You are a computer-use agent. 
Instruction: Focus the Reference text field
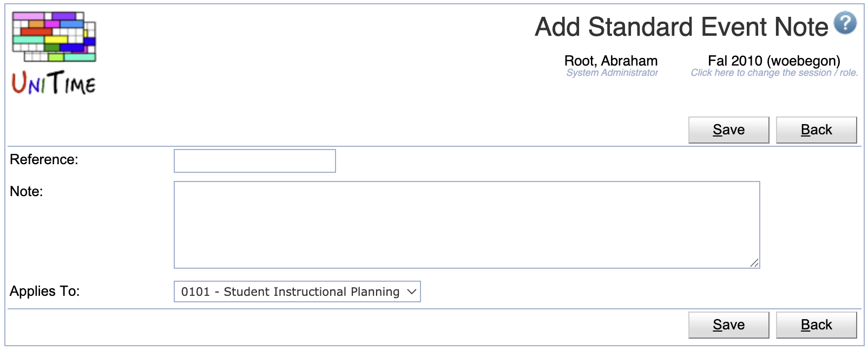(x=255, y=161)
